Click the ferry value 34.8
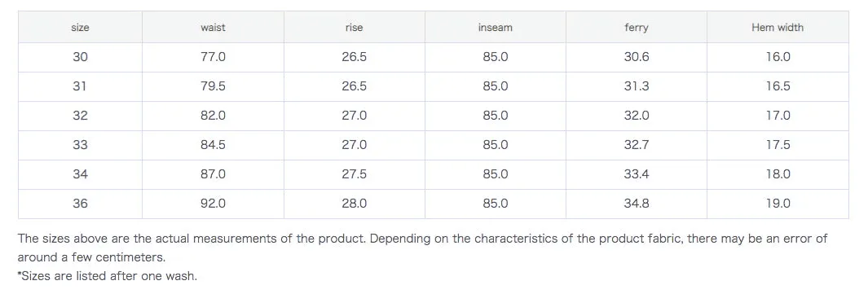The width and height of the screenshot is (868, 294). pyautogui.click(x=637, y=204)
